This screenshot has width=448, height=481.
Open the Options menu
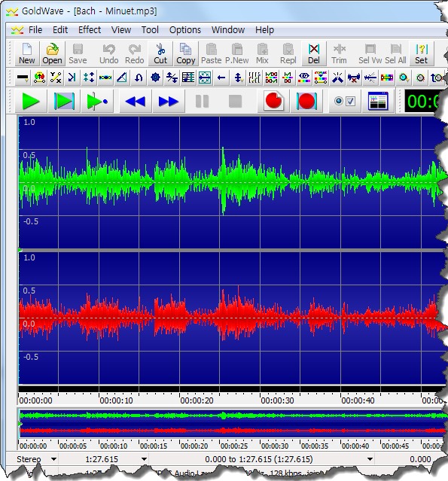[x=185, y=30]
